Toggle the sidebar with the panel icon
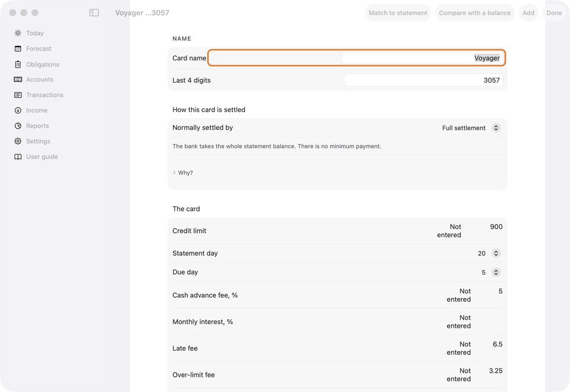 (94, 13)
